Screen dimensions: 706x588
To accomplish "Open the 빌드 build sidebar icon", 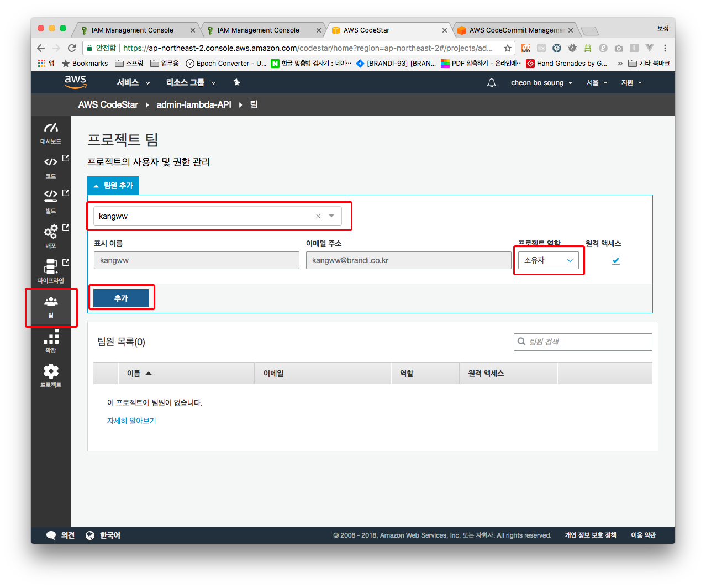I will point(51,200).
